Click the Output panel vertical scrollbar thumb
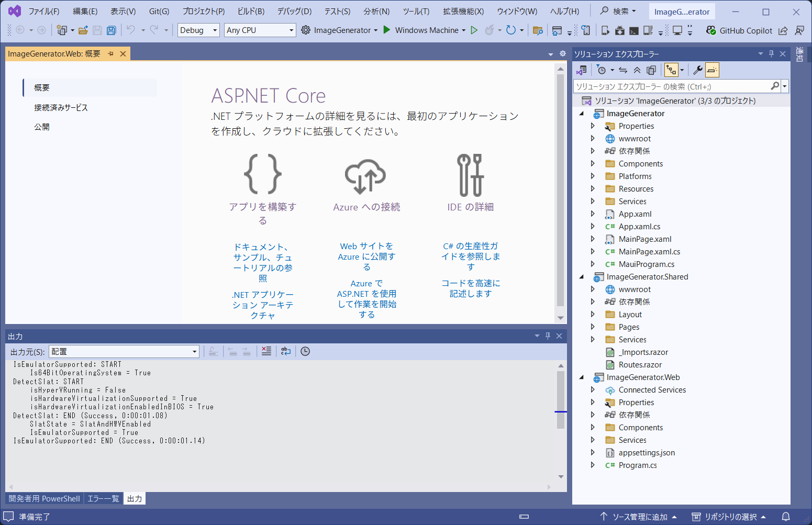812x525 pixels. coord(561,399)
